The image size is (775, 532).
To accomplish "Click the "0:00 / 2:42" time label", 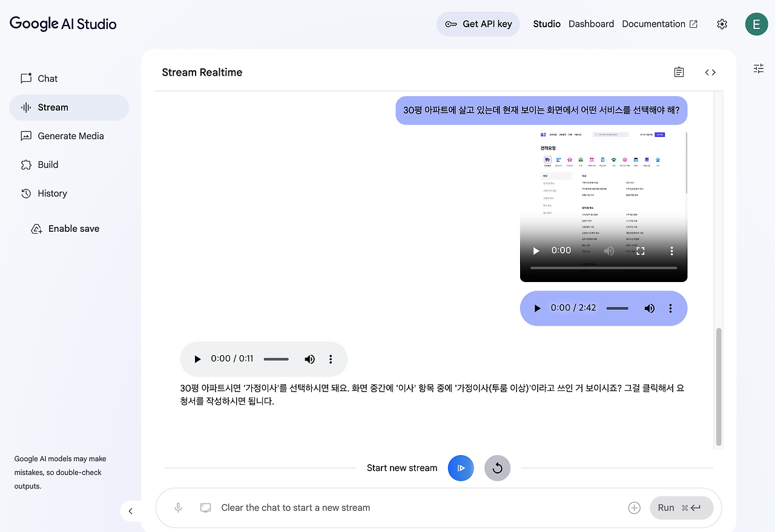I will pyautogui.click(x=573, y=308).
